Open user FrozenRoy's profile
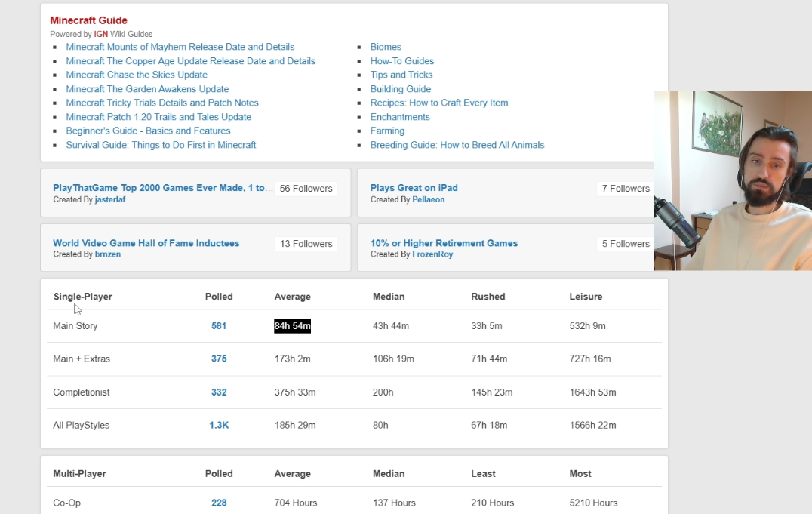This screenshot has width=812, height=514. coord(432,254)
